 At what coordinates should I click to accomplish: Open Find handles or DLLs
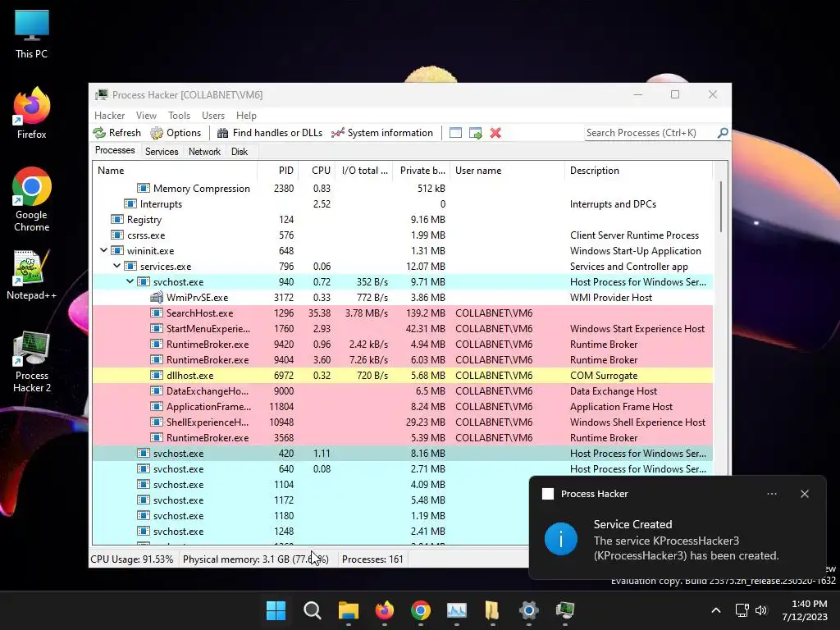click(269, 133)
